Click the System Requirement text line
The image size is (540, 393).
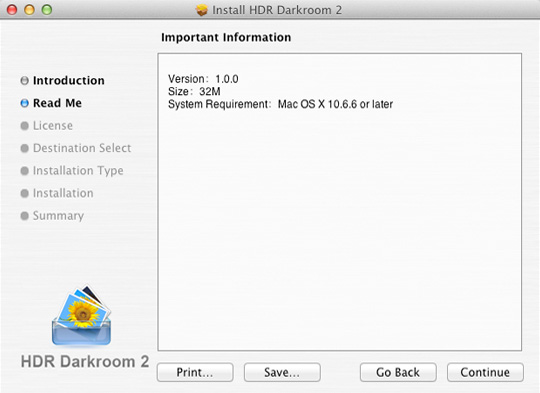tap(280, 104)
